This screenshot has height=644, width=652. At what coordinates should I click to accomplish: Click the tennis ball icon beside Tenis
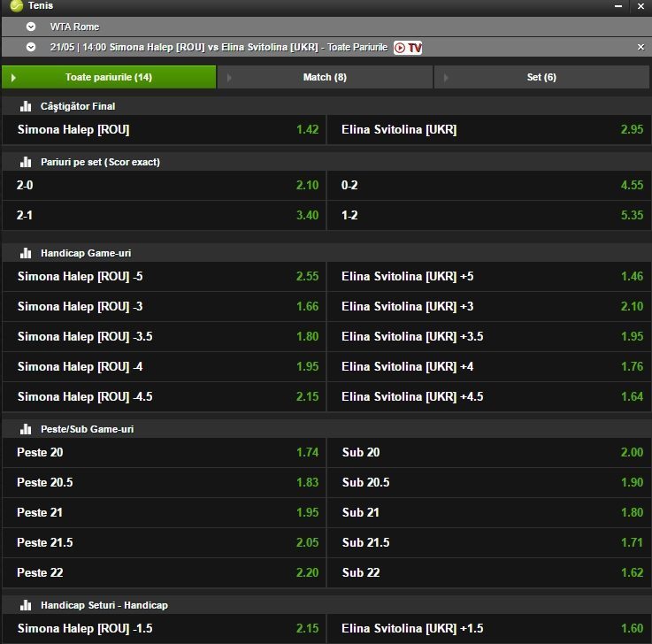[x=16, y=6]
